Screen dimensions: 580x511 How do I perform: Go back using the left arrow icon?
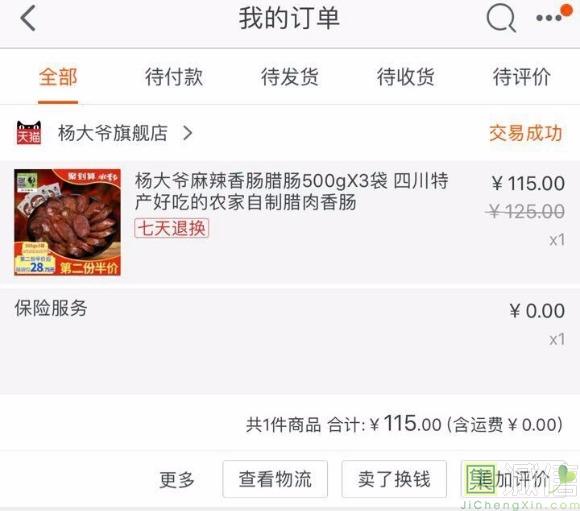click(28, 18)
